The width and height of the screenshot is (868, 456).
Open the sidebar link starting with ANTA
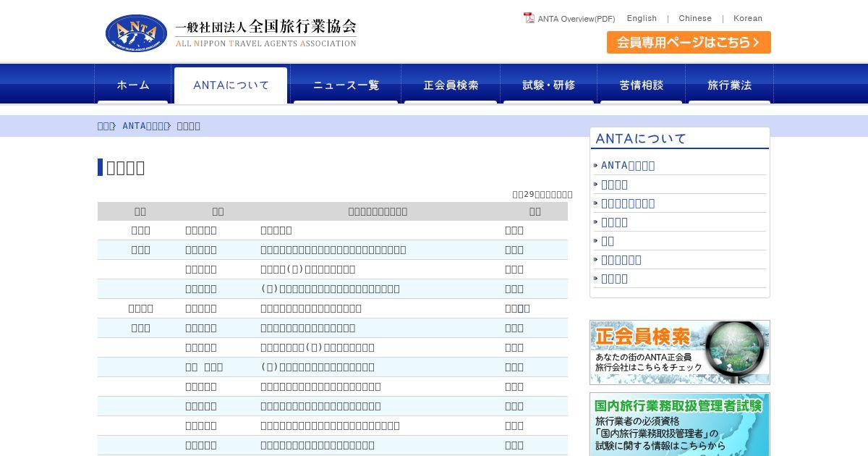click(628, 165)
